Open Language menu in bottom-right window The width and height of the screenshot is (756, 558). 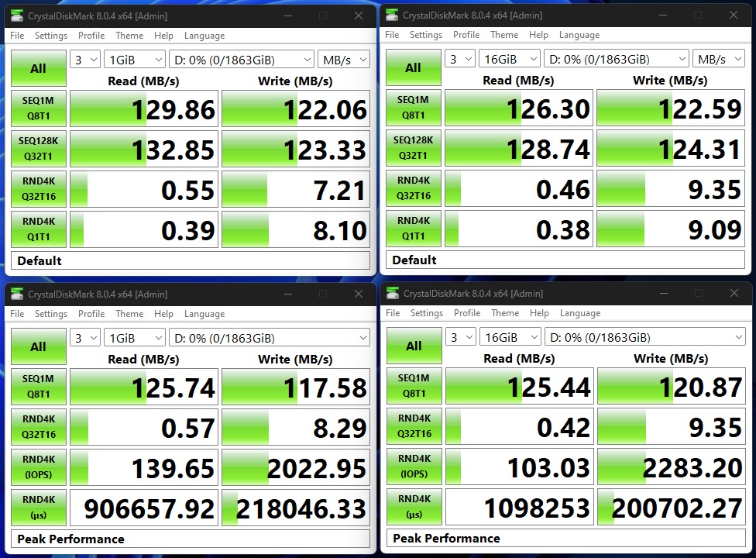pyautogui.click(x=580, y=312)
